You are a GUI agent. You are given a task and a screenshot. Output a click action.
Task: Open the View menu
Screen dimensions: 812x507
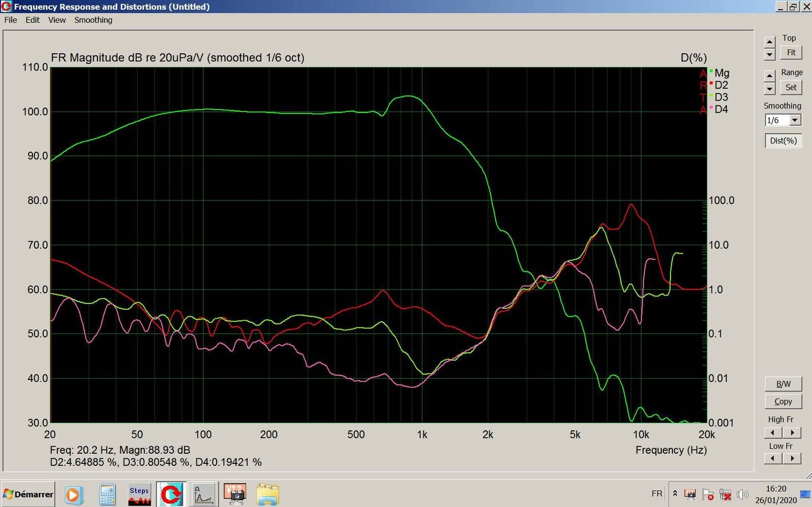(57, 20)
